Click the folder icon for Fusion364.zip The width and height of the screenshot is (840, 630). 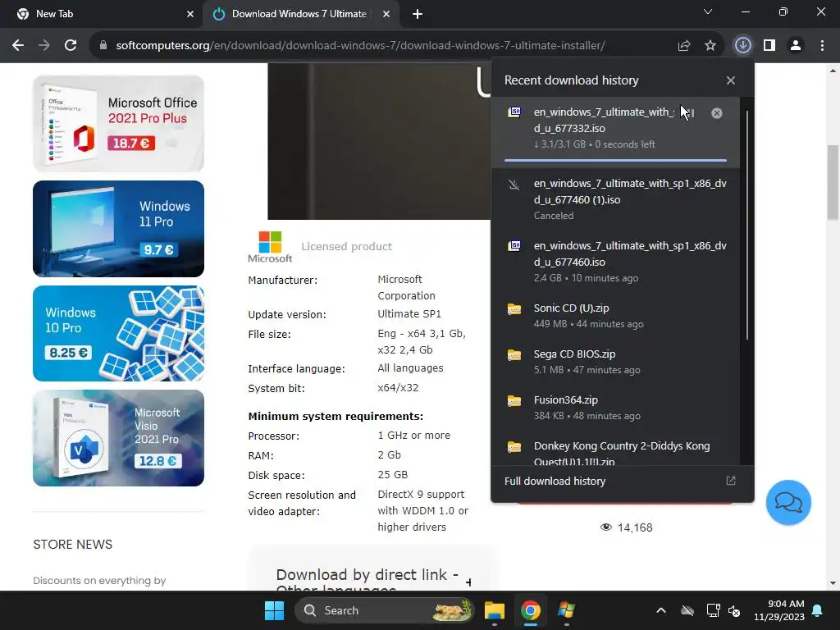tap(514, 400)
